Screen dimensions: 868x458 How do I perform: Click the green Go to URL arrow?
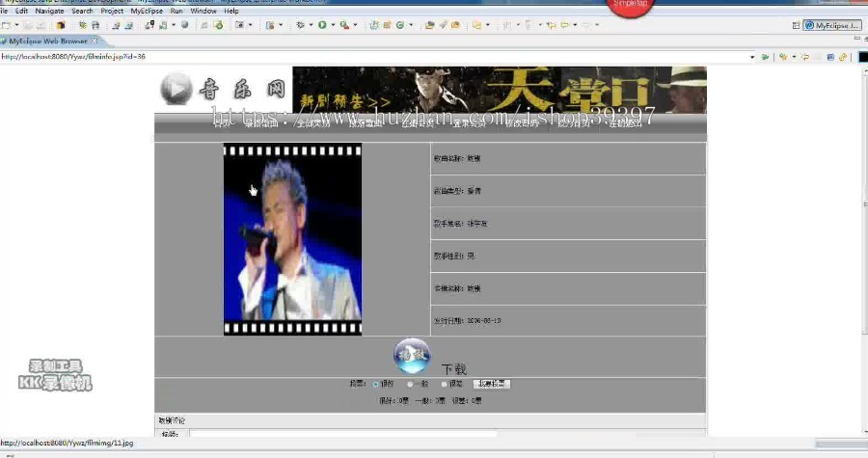765,57
